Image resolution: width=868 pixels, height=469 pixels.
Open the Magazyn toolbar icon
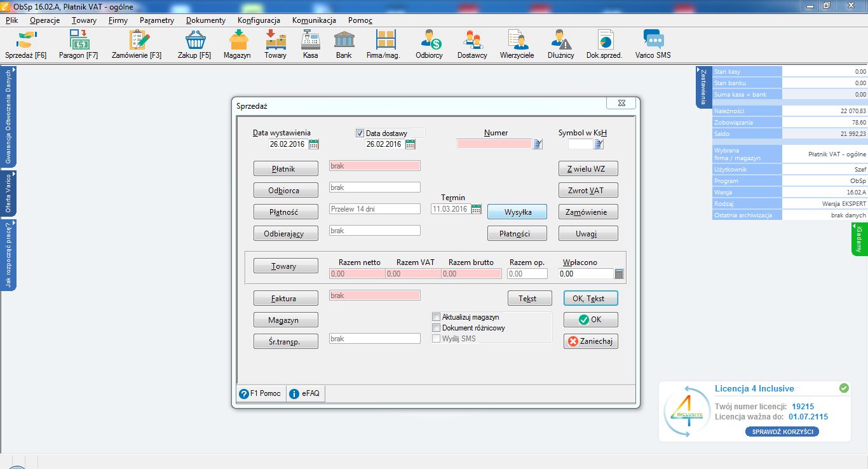(x=237, y=44)
